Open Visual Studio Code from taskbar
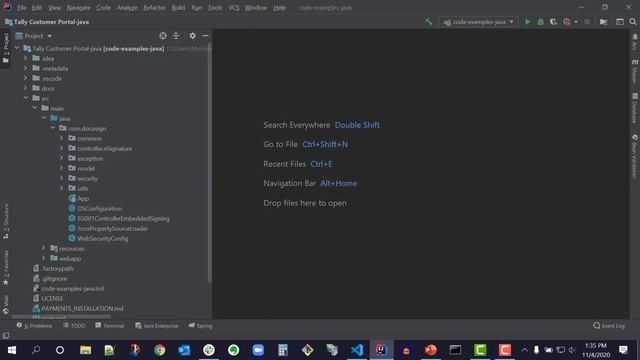Screen dimensions: 640x360 click(x=357, y=350)
